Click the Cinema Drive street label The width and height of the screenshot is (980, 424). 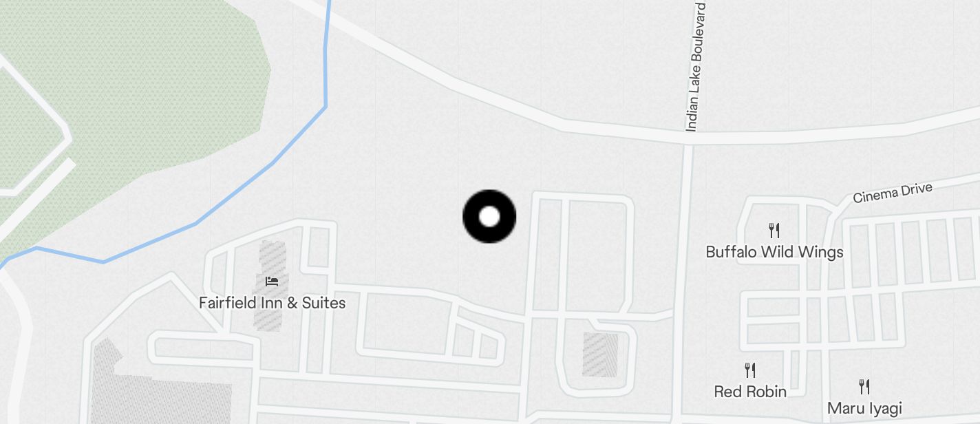pos(893,193)
